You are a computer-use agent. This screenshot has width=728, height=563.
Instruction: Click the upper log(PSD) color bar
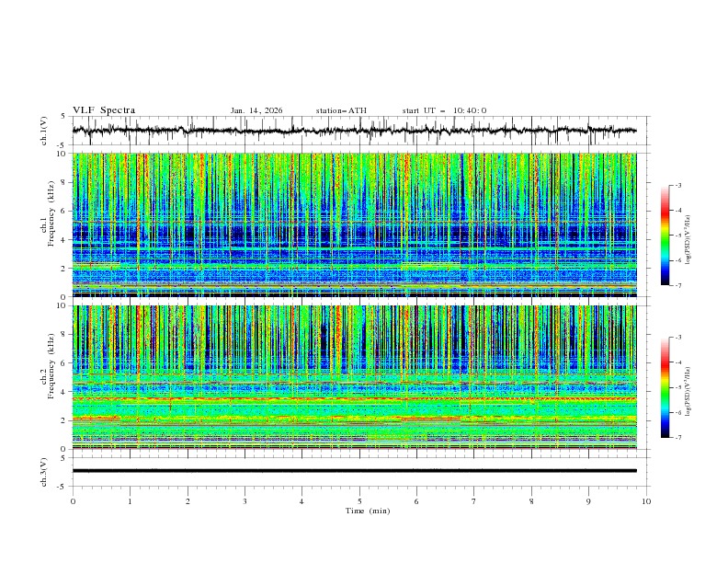(x=665, y=235)
